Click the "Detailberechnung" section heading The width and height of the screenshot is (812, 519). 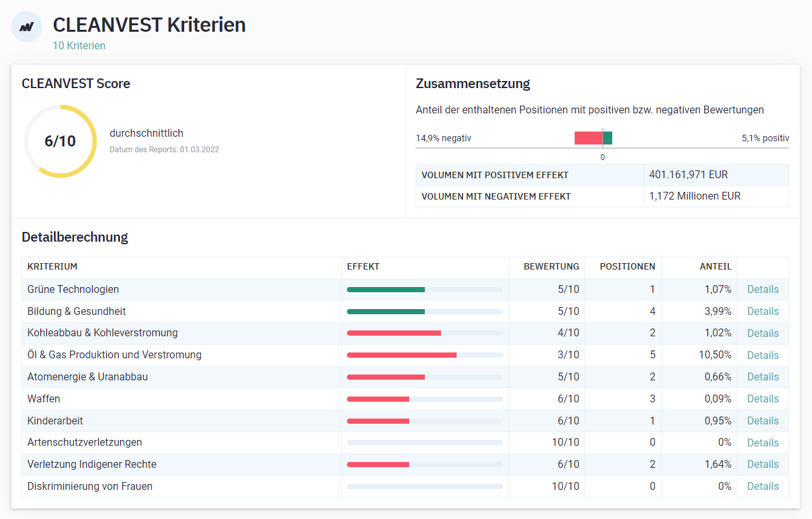click(75, 237)
